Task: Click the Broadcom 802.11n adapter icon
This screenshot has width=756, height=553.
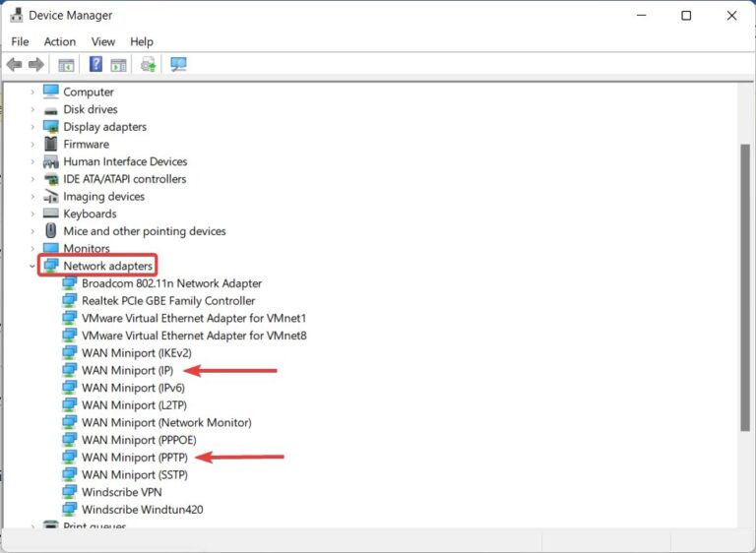Action: pyautogui.click(x=70, y=283)
